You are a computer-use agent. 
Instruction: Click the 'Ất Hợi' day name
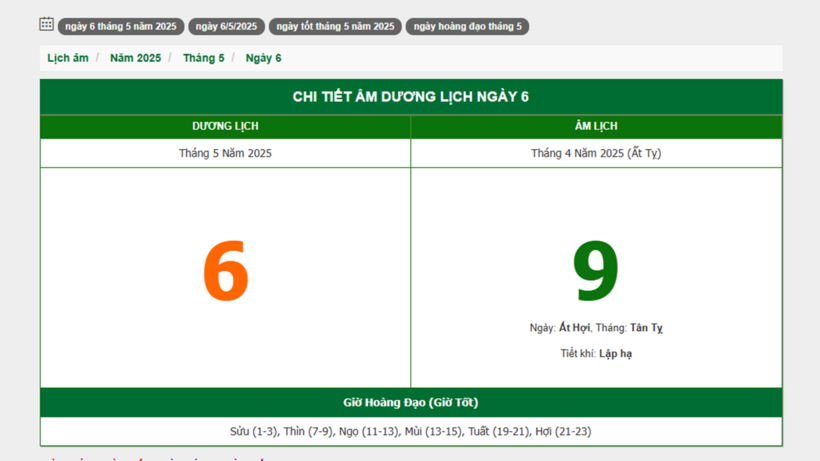[574, 328]
